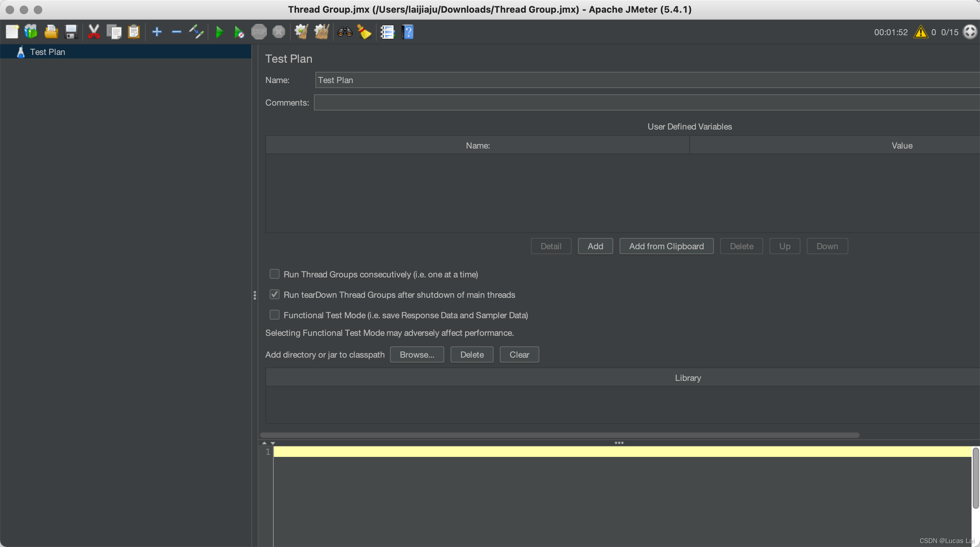
Task: Expand the log panel with the up arrow
Action: [265, 443]
